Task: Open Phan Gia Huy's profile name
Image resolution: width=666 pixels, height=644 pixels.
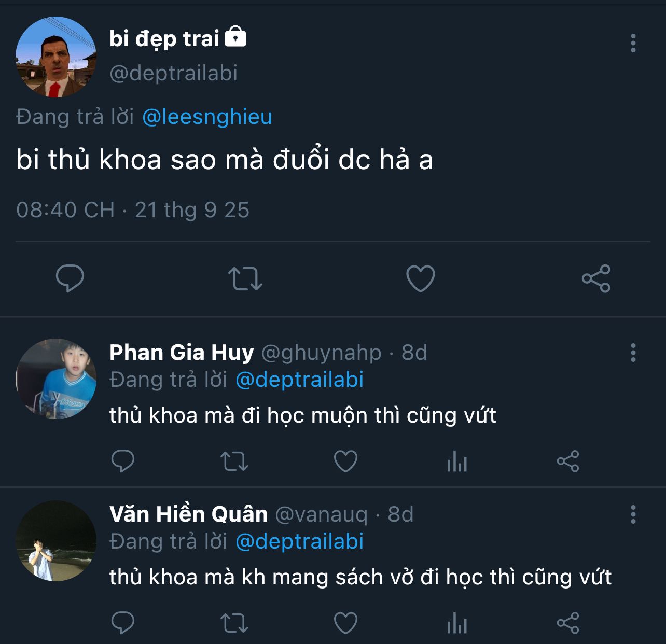Action: coord(182,353)
